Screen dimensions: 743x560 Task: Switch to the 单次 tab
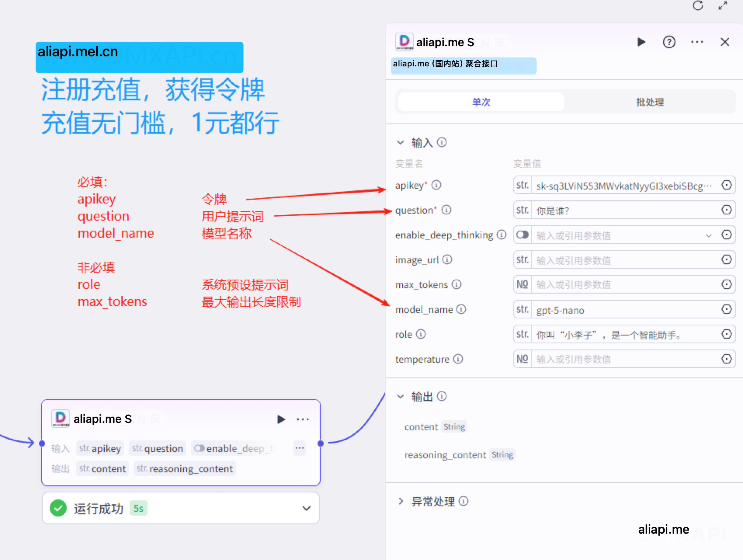481,102
